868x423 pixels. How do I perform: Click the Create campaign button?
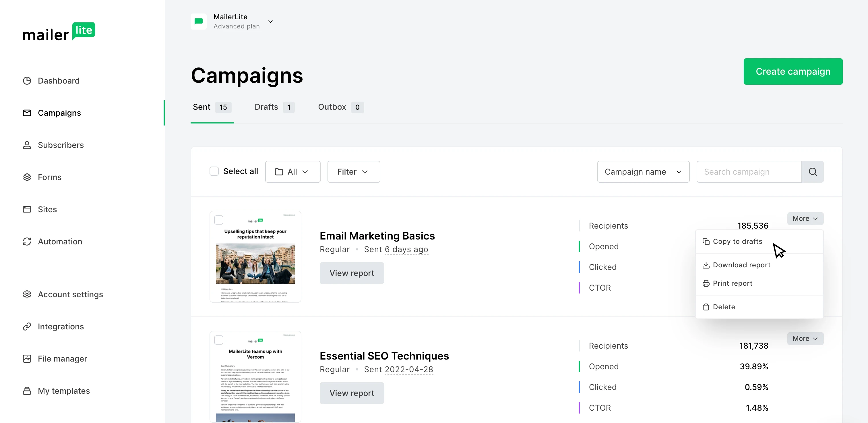click(x=793, y=72)
